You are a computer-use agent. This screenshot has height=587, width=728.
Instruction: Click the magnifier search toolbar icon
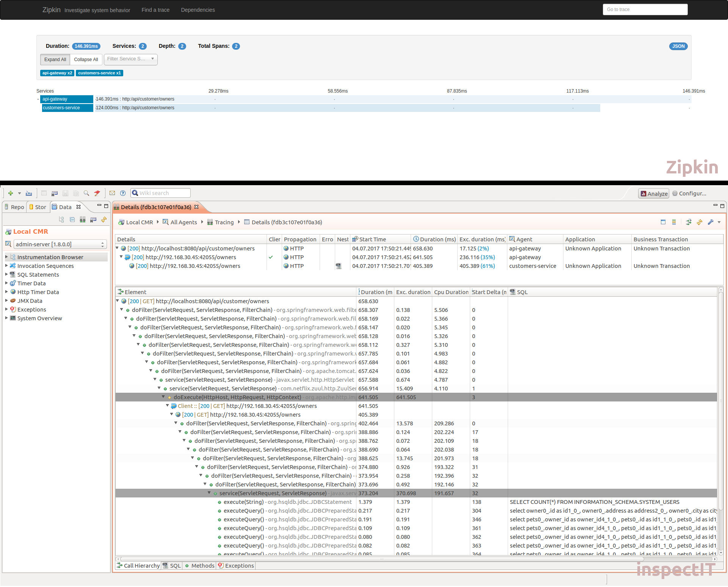tap(86, 193)
